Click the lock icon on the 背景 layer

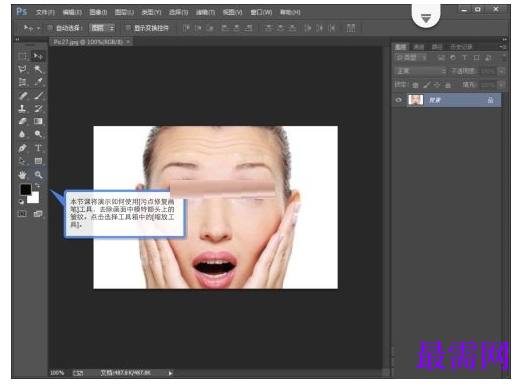coord(490,100)
